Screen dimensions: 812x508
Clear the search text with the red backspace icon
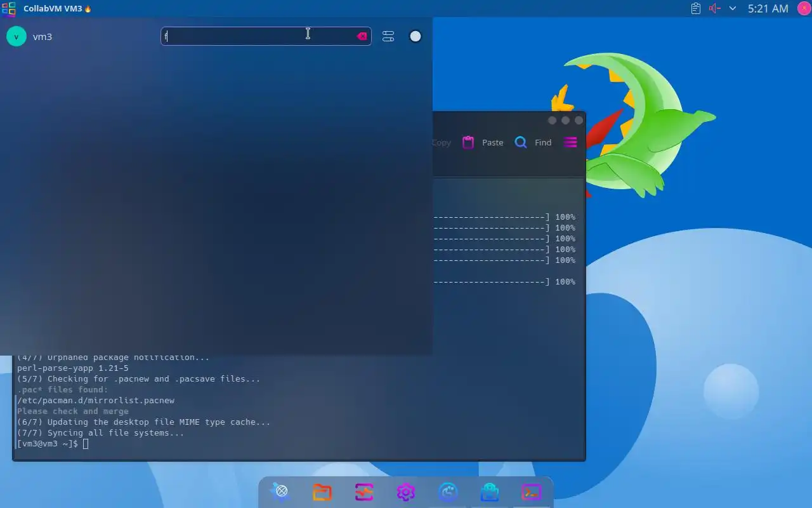(362, 36)
